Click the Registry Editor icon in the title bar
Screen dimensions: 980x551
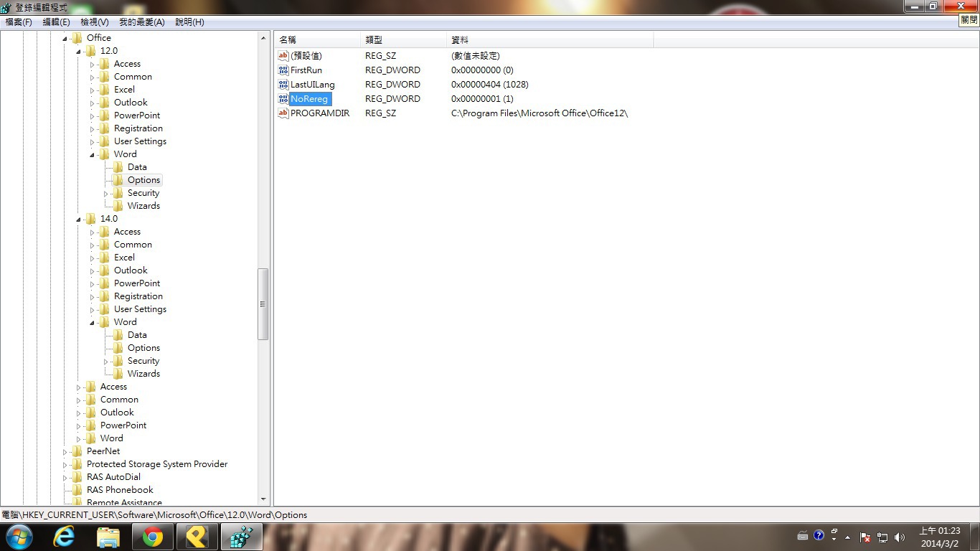pyautogui.click(x=6, y=7)
